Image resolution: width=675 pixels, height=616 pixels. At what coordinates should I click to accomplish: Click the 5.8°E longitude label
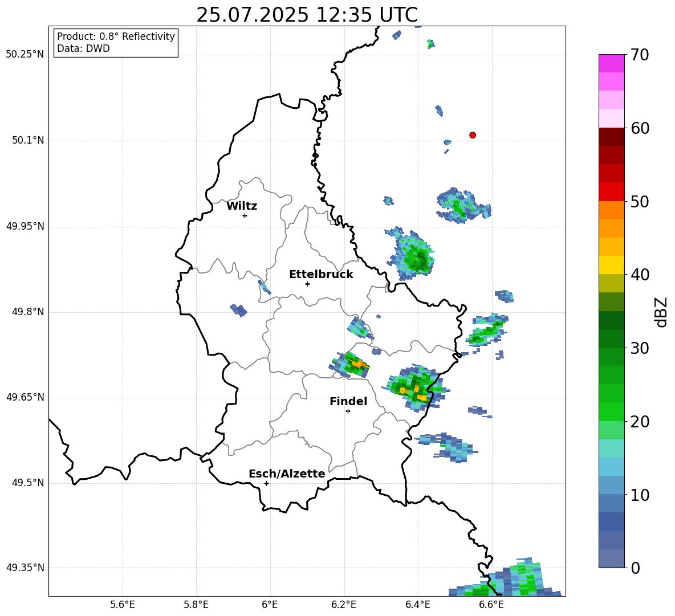(x=196, y=605)
